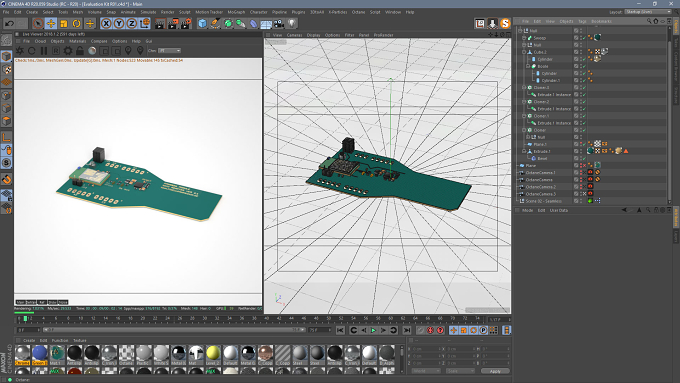Open Object Manager Tags menu
This screenshot has height=383, width=680.
point(582,21)
